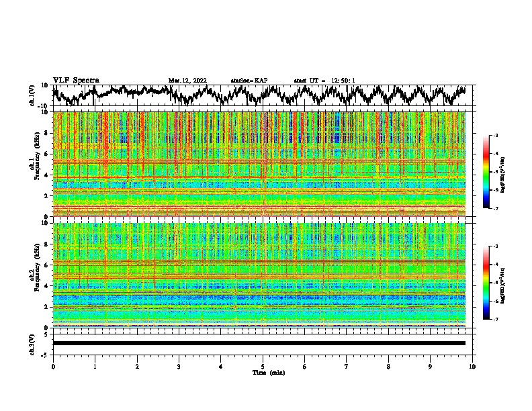Click the ch.1 waveform trace panel

tap(264, 95)
